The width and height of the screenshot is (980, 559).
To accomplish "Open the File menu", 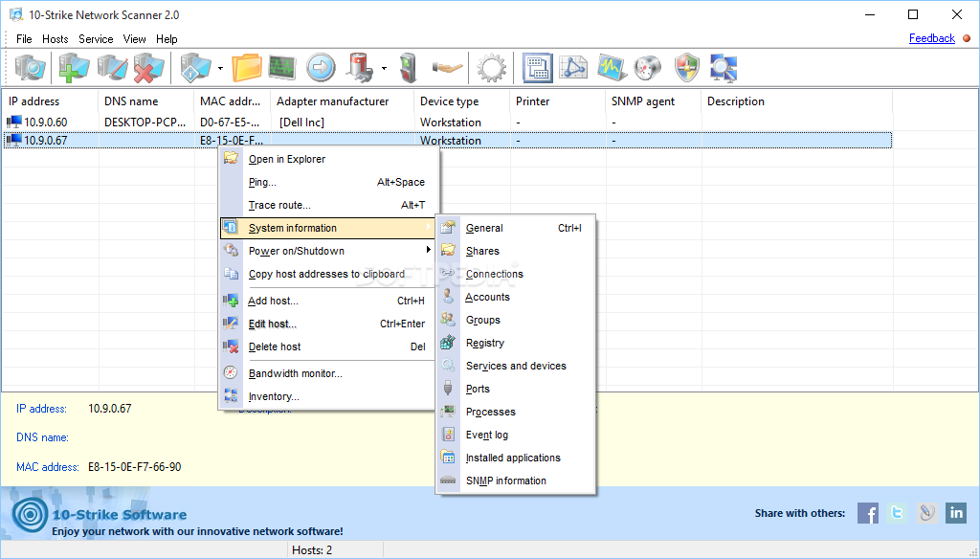I will pos(24,39).
